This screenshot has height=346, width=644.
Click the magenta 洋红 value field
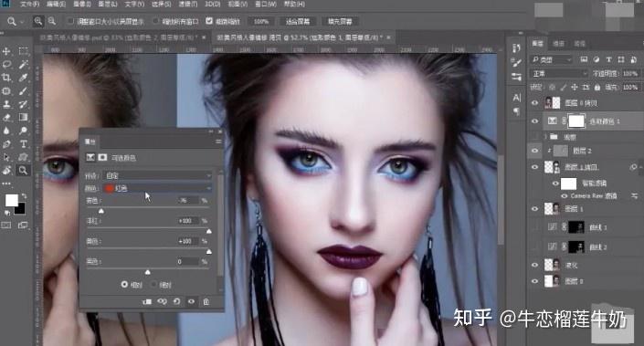[x=187, y=221]
